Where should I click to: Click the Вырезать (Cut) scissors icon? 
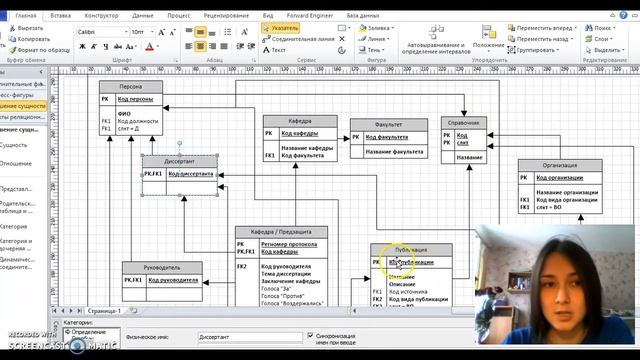click(12, 28)
